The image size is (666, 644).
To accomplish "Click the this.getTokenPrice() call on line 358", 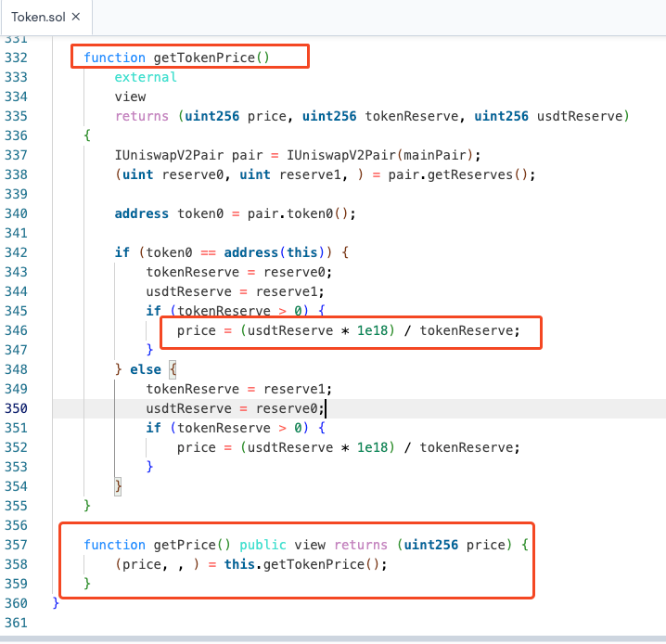I will pos(305,564).
